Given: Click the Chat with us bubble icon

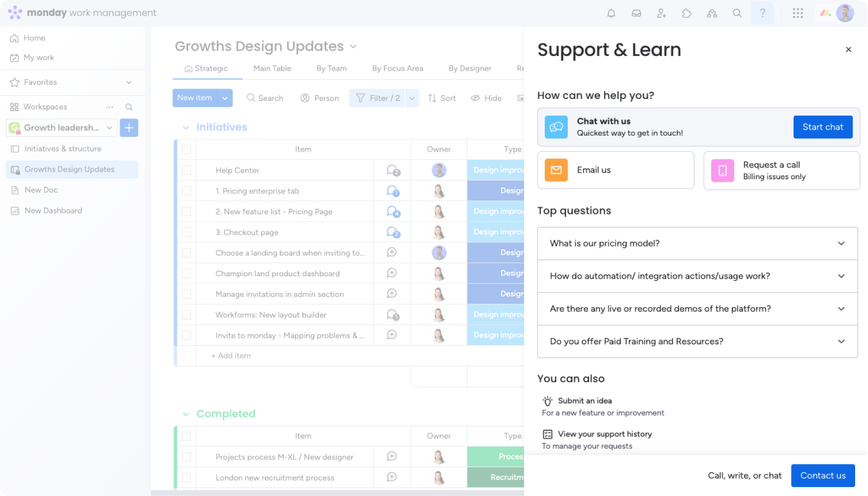Looking at the screenshot, I should click(556, 127).
